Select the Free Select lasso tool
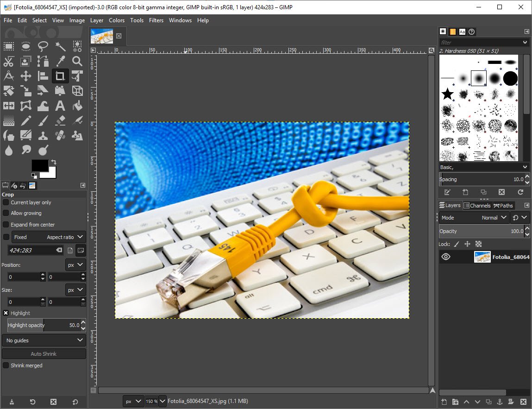The image size is (532, 409). (x=43, y=46)
